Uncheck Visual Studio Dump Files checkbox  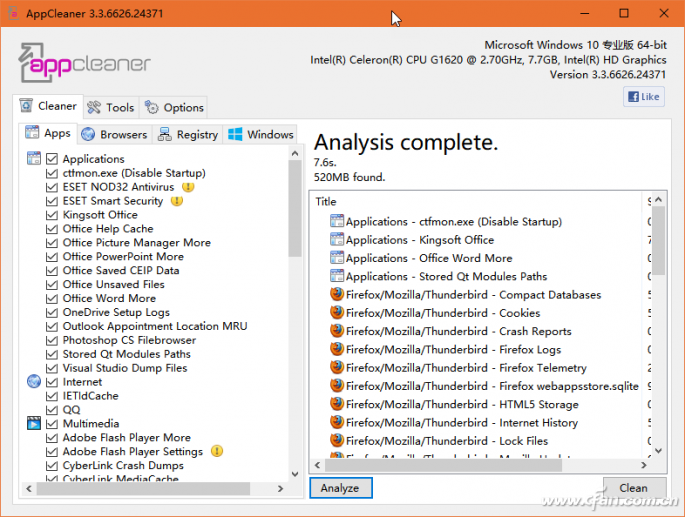coord(52,368)
